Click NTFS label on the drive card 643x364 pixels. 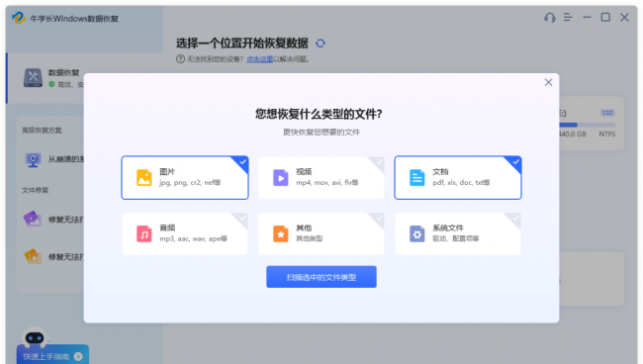tap(607, 135)
